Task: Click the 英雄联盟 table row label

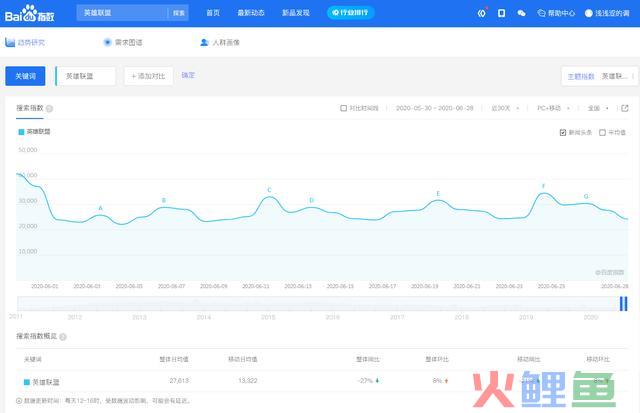Action: tap(46, 382)
